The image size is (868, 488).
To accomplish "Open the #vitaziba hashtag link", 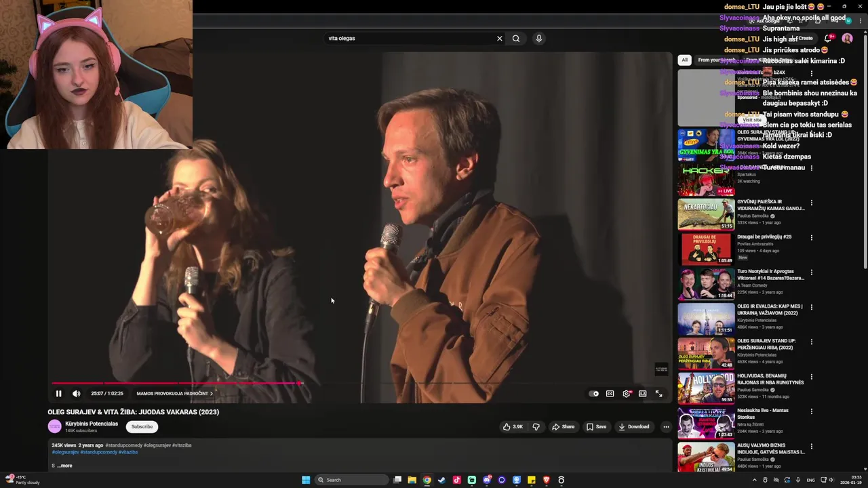I will (128, 452).
